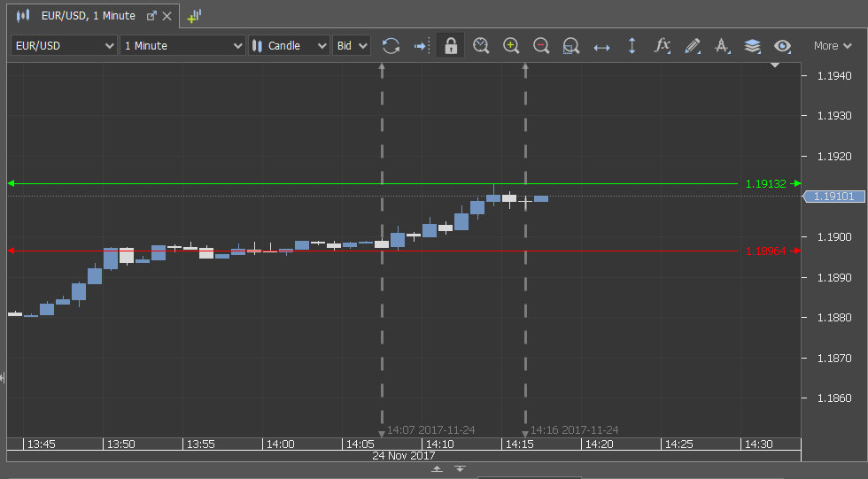Open the Candle chart type dropdown
The height and width of the screenshot is (479, 868).
pyautogui.click(x=289, y=45)
